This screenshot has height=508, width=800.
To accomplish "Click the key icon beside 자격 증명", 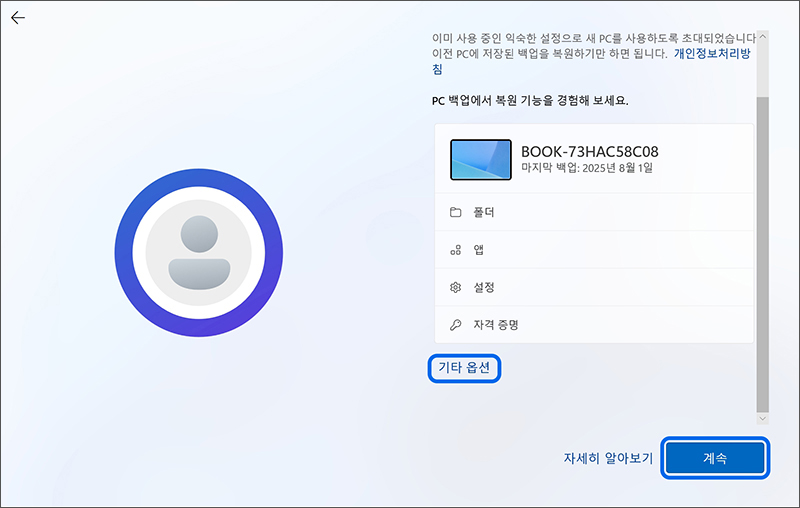I will pyautogui.click(x=456, y=325).
